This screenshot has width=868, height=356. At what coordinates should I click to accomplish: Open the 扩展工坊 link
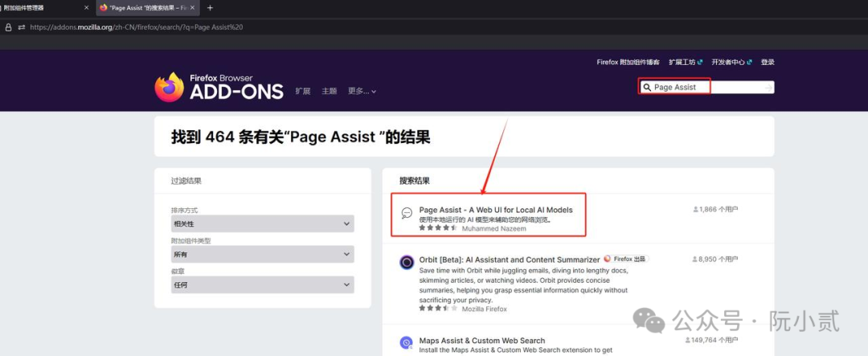(x=686, y=62)
